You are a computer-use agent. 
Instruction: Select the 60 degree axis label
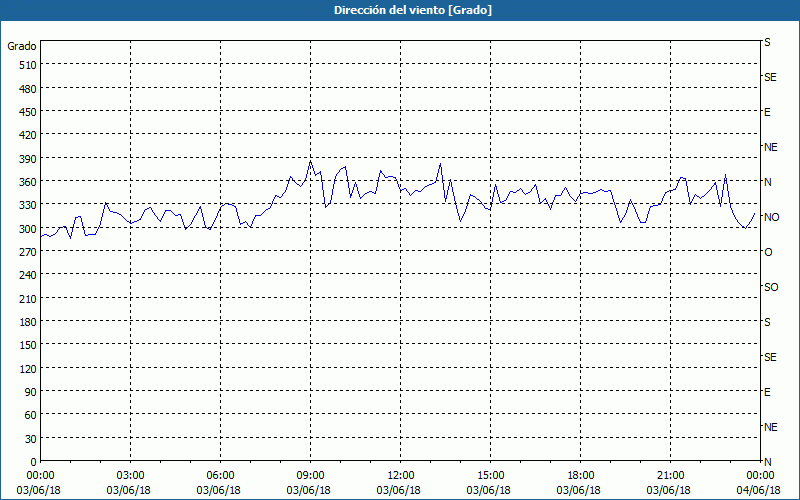[31, 415]
